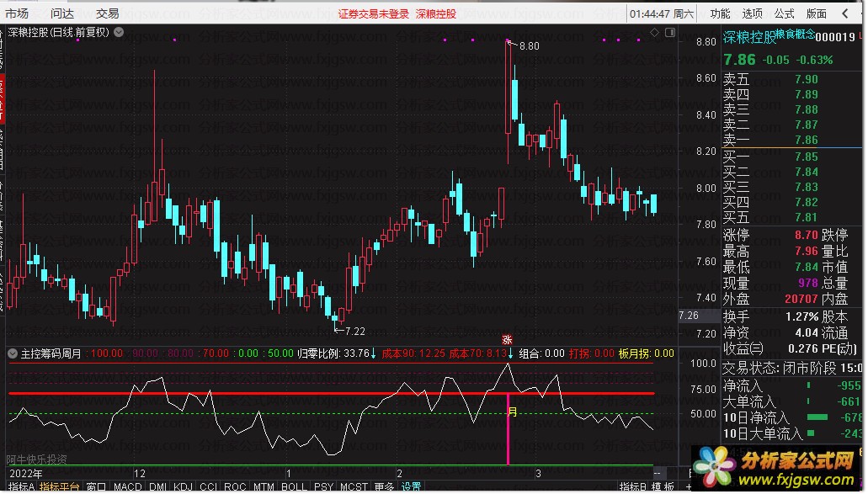Select the 指标A tab
Image resolution: width=868 pixels, height=494 pixels.
click(x=22, y=486)
